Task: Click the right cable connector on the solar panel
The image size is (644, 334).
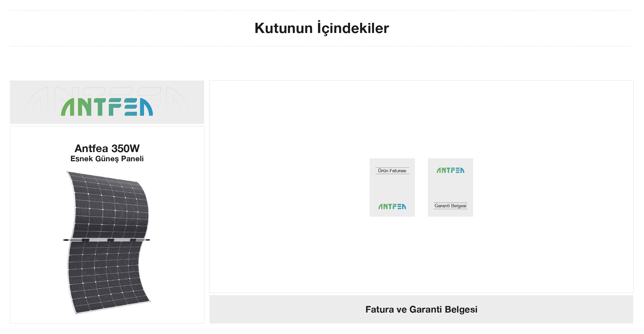Action: pos(148,240)
